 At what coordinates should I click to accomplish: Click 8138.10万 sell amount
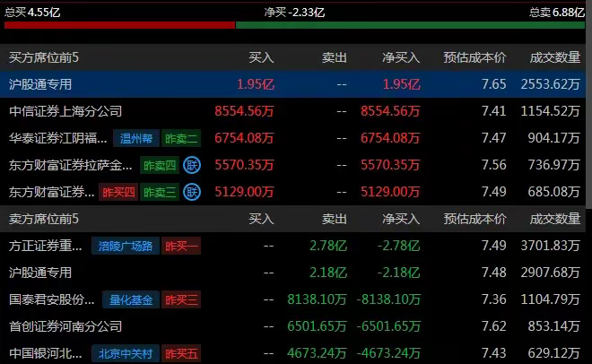point(317,299)
